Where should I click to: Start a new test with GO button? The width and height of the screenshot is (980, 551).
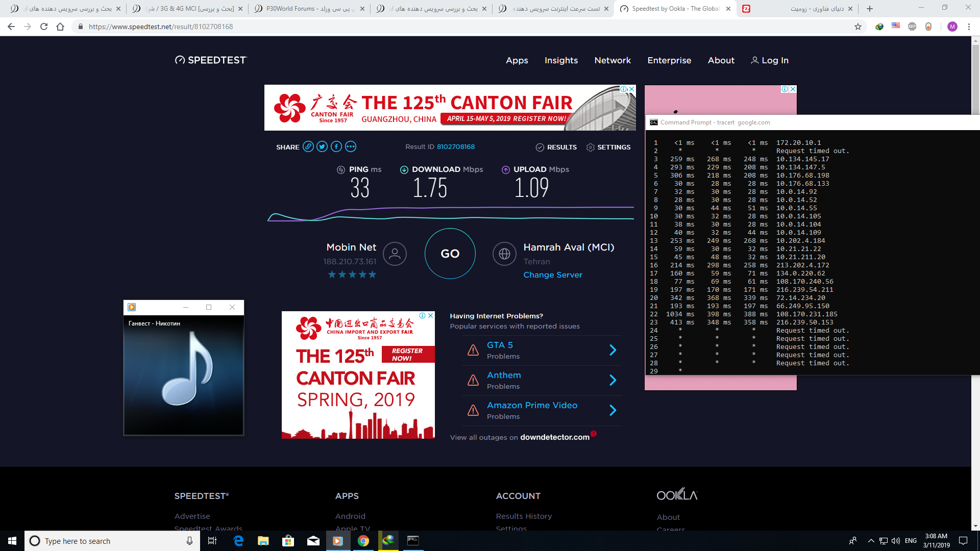click(450, 254)
